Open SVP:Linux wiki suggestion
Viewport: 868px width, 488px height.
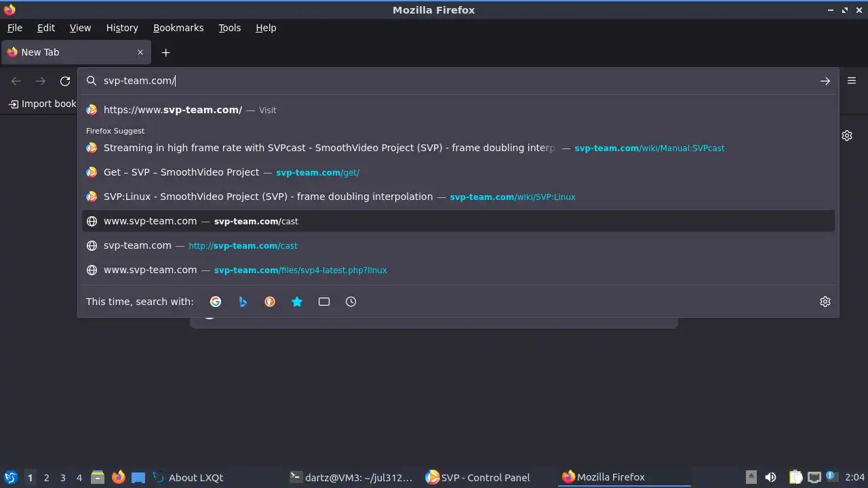458,197
